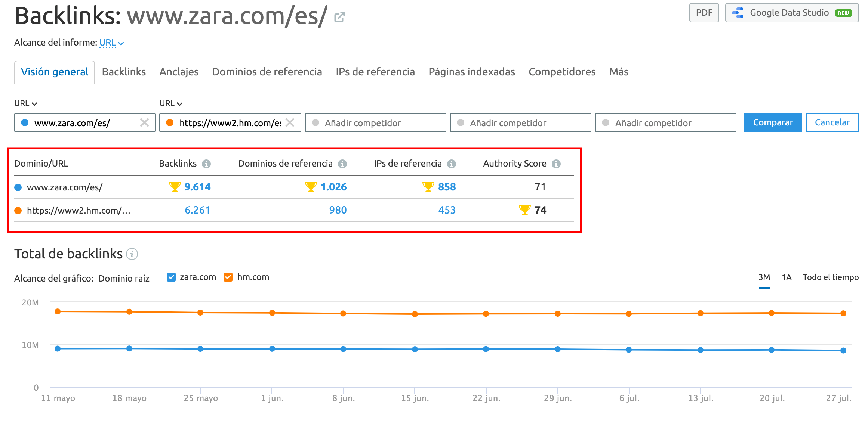868x425 pixels.
Task: Click the Google Data Studio button
Action: (792, 13)
